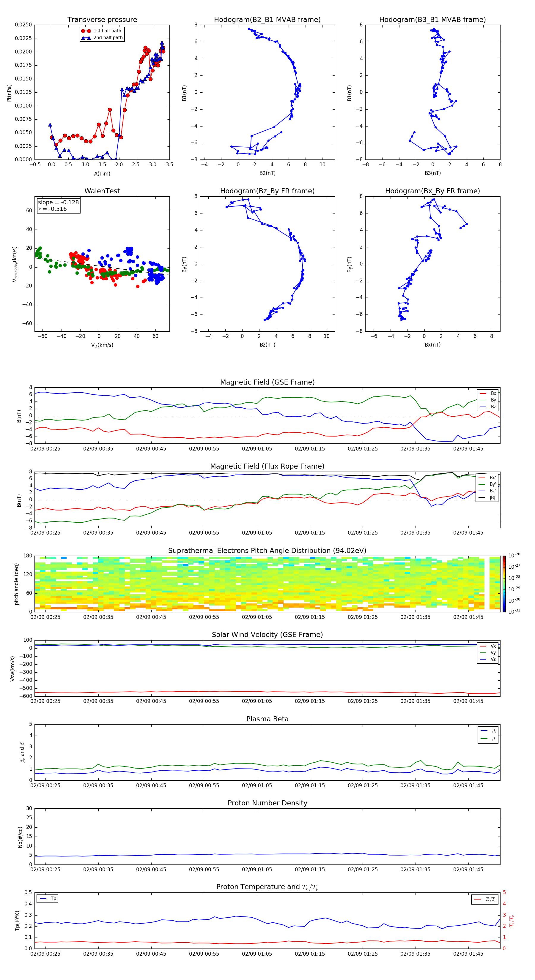535x980 pixels.
Task: Select "Vx" in the solar wind legend
Action: [x=488, y=646]
